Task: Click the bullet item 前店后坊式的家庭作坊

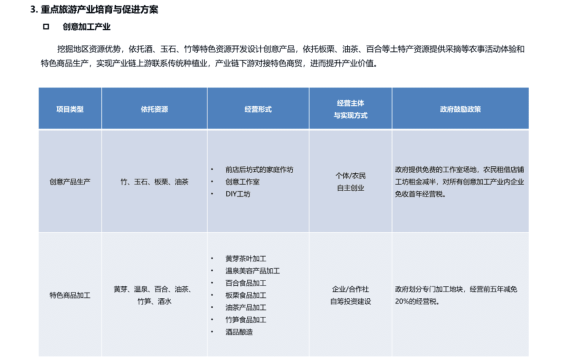Action: click(259, 169)
